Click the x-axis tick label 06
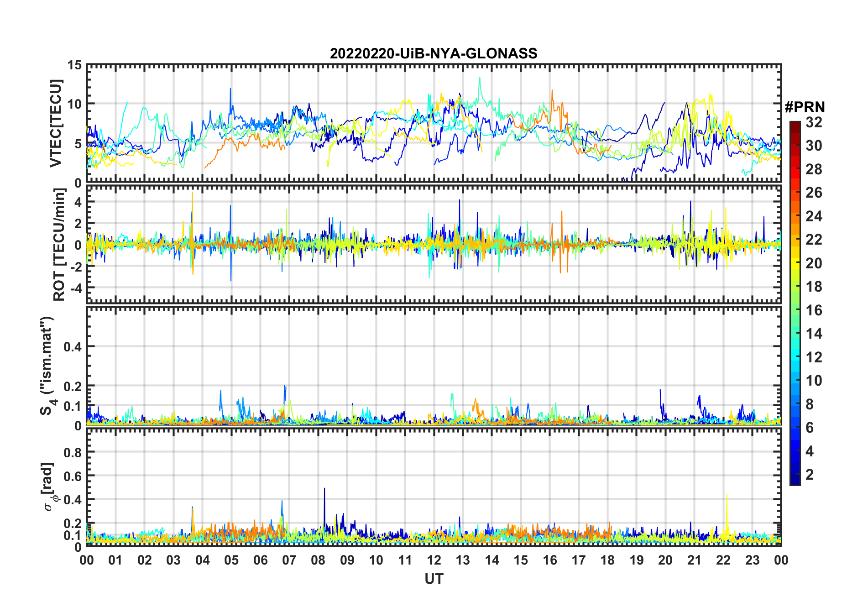Image resolution: width=868 pixels, height=607 pixels. pos(261,560)
